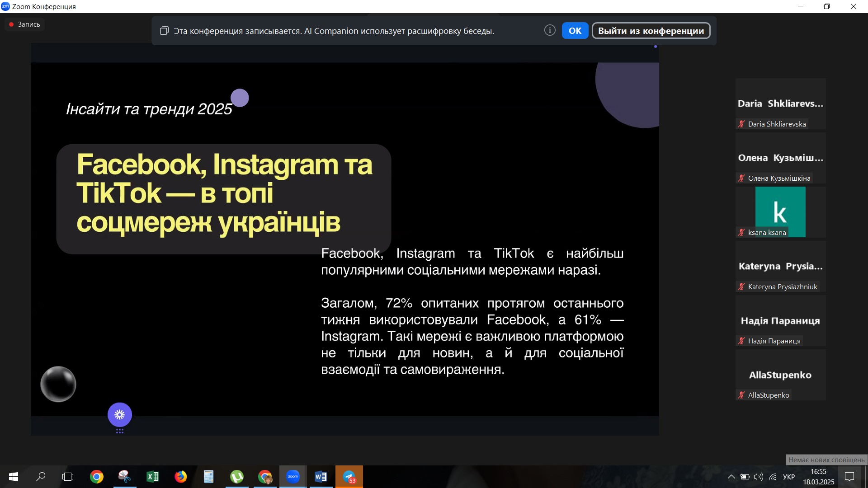Open taskbar search

(41, 477)
